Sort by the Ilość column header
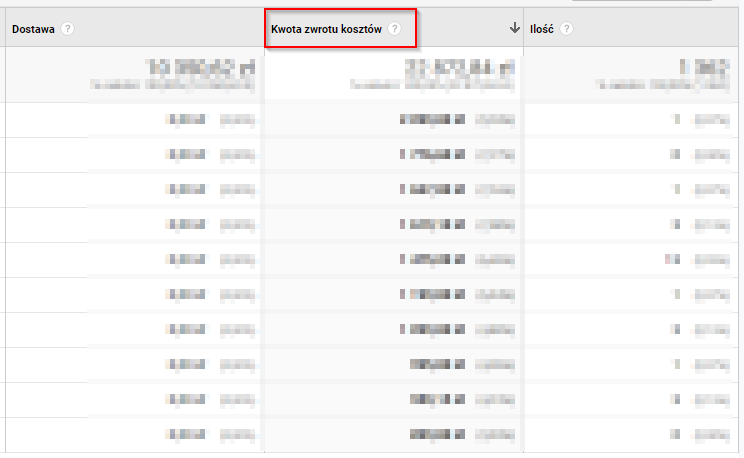Image resolution: width=744 pixels, height=458 pixels. 542,29
